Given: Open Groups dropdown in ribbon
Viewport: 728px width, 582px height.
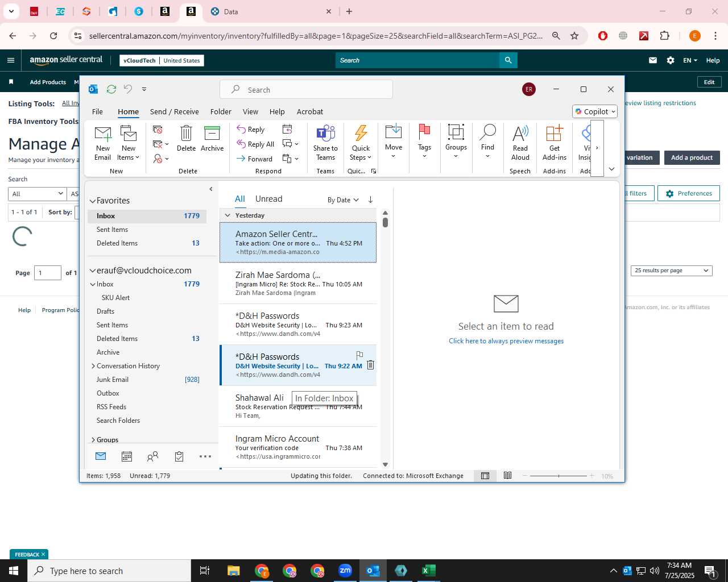Looking at the screenshot, I should 456,142.
